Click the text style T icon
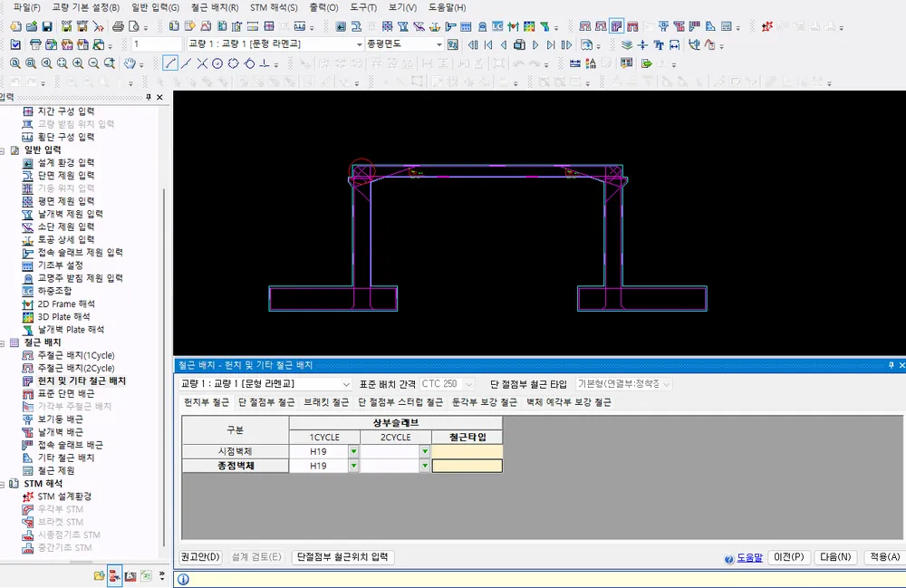 (659, 44)
